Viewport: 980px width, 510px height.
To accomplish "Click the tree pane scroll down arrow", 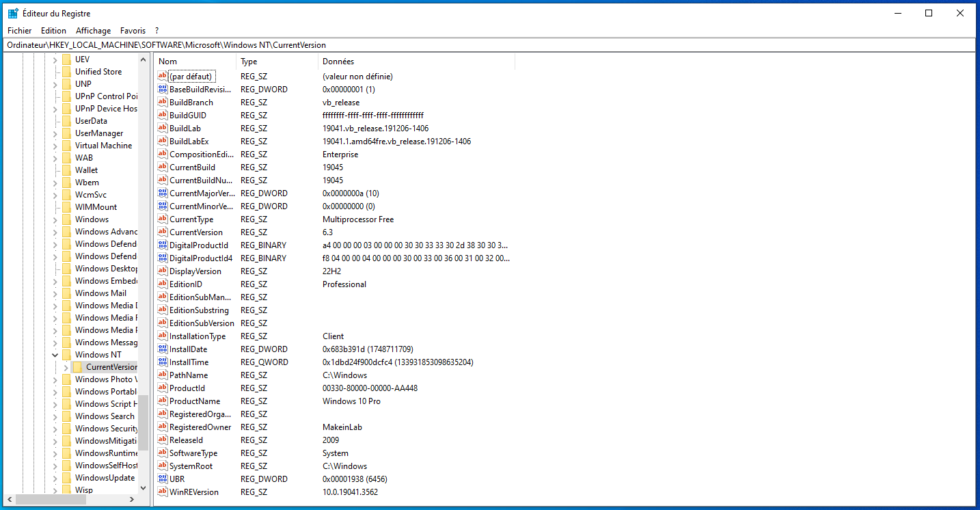I will pos(143,488).
